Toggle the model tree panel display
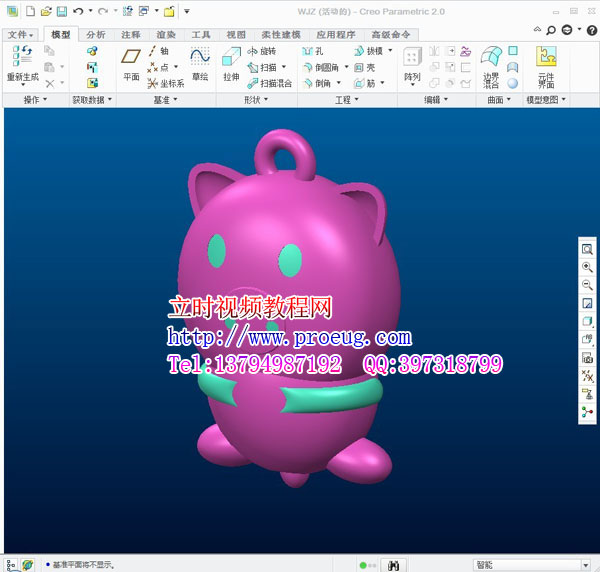Viewport: 600px width, 572px height. point(11,565)
